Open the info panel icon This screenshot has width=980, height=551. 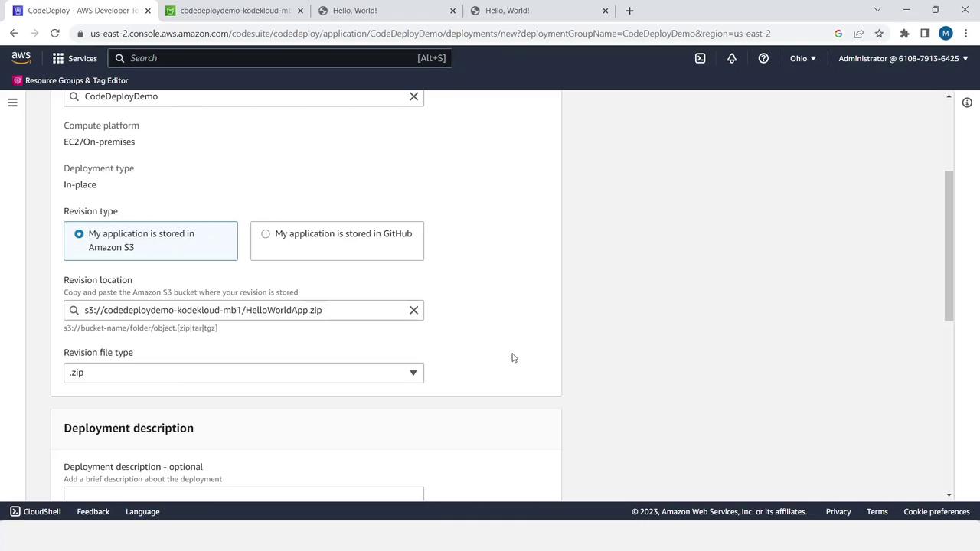click(x=967, y=103)
